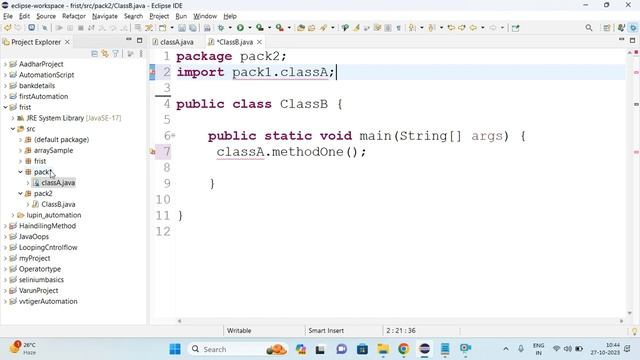This screenshot has height=360, width=640.
Task: Click the Run green play toolbar icon
Action: click(x=240, y=28)
